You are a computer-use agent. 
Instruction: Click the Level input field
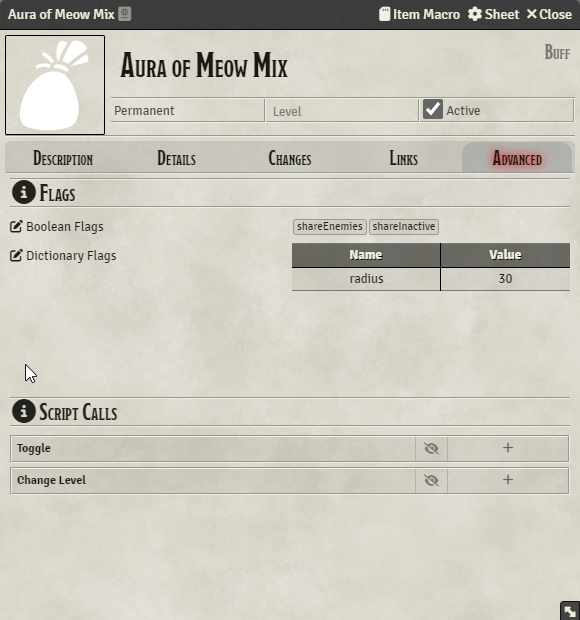coord(342,111)
